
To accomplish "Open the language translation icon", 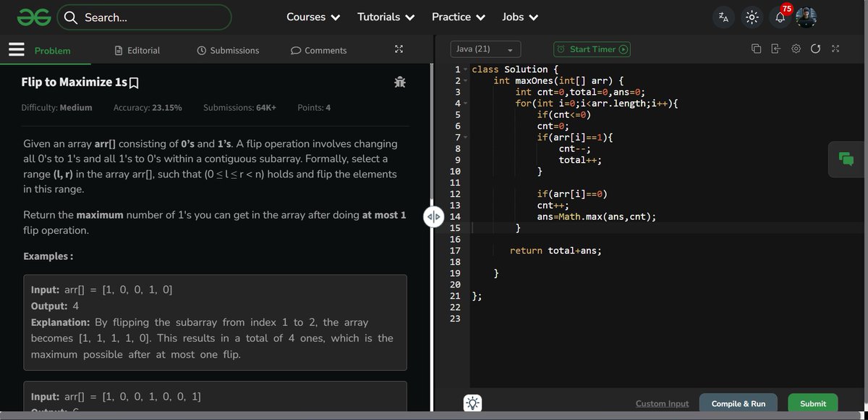I will click(x=723, y=16).
